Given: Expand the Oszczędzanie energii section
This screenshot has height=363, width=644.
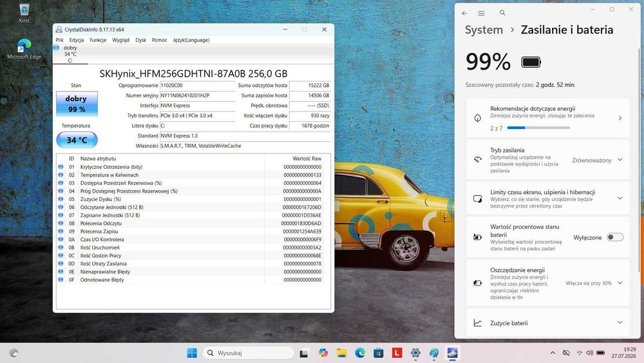Looking at the screenshot, I should (x=620, y=283).
